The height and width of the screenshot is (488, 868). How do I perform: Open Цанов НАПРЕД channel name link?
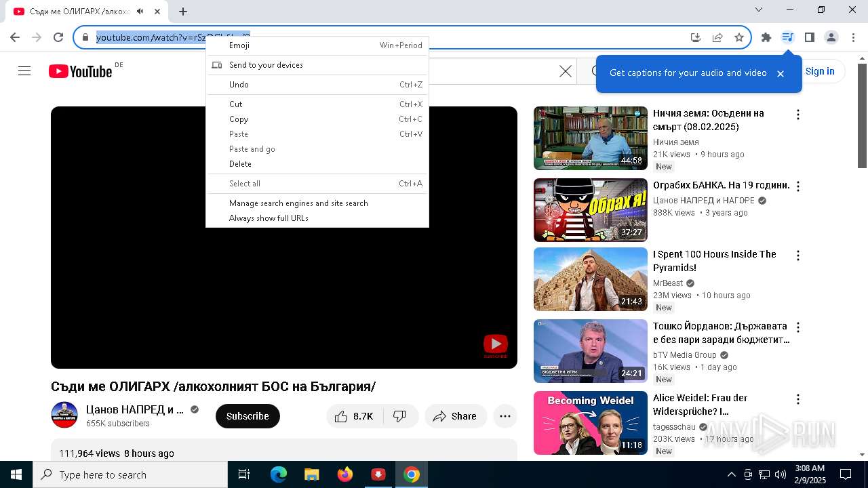(135, 409)
